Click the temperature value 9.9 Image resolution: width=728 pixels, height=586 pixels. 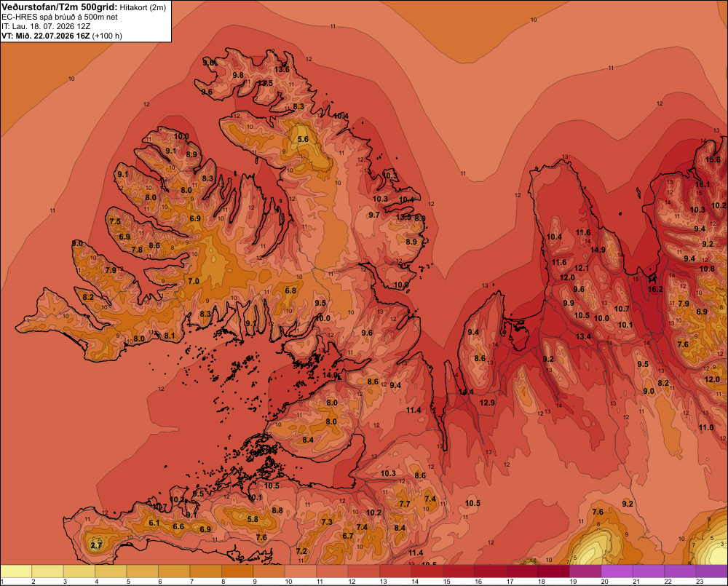(x=569, y=303)
